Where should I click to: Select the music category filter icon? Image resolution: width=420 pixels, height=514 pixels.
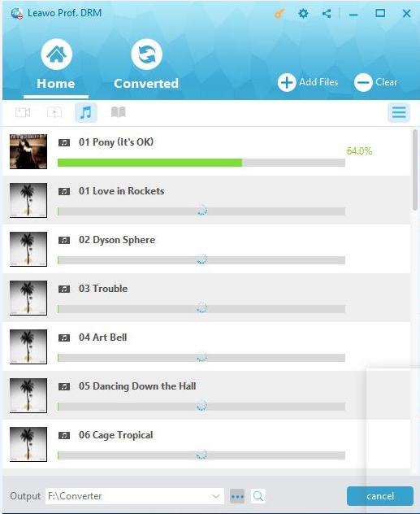pyautogui.click(x=86, y=112)
